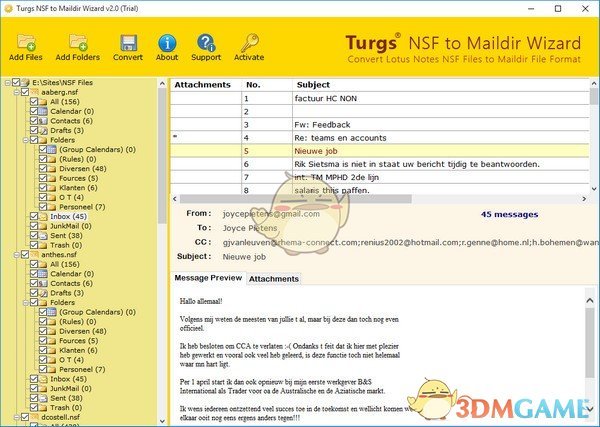Click the message list horizontal scrollbar thumb
The width and height of the screenshot is (600, 427).
[x=295, y=199]
